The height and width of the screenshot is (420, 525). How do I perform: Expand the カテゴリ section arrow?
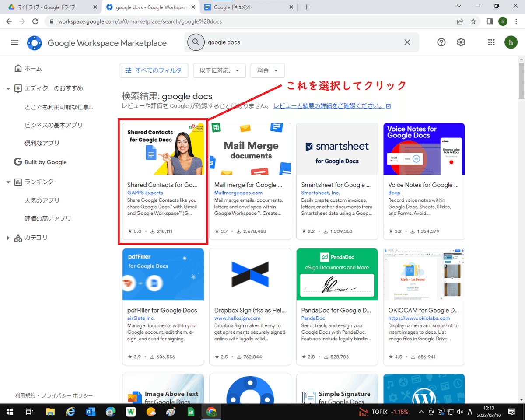pyautogui.click(x=8, y=238)
